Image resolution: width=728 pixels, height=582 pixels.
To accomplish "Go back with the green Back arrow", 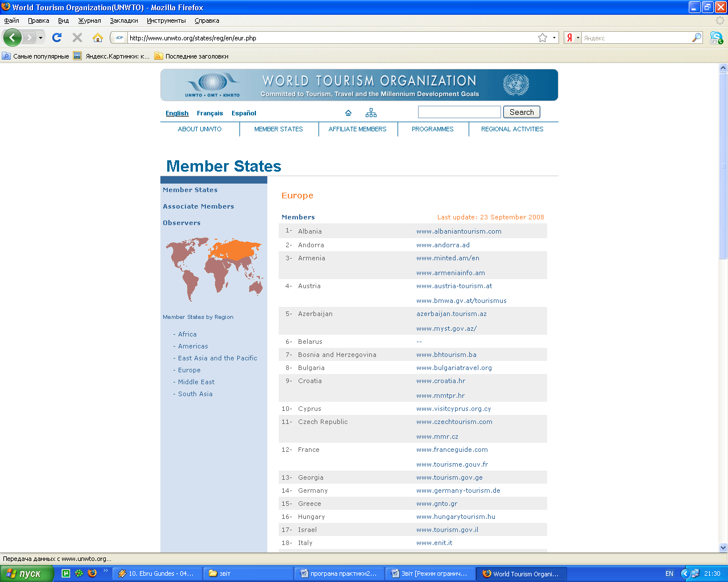I will pyautogui.click(x=13, y=38).
